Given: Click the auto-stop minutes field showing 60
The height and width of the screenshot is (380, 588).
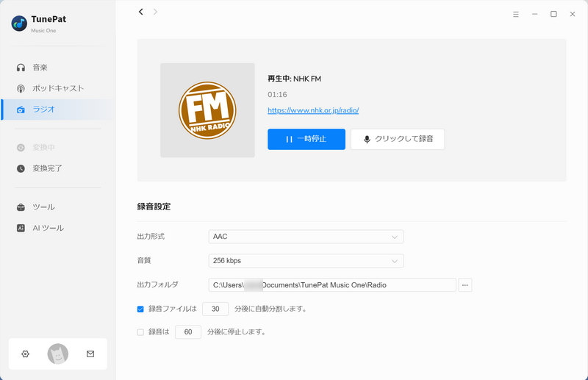Looking at the screenshot, I should coord(188,332).
